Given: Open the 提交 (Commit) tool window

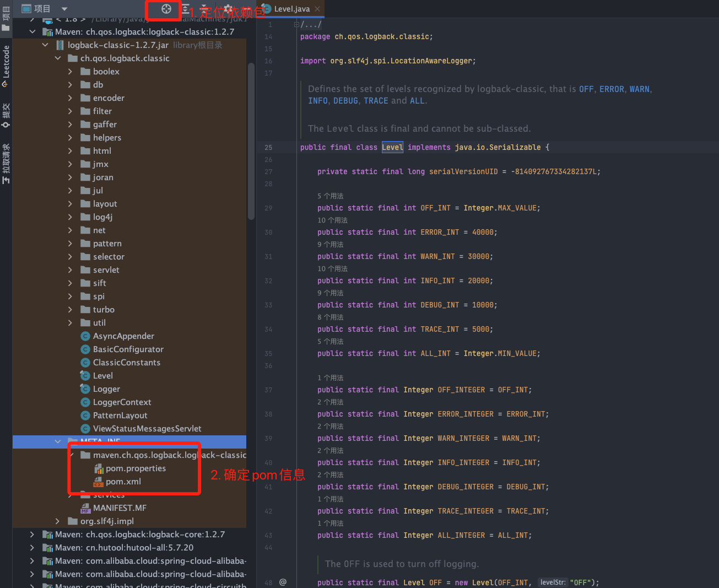Looking at the screenshot, I should tap(6, 116).
